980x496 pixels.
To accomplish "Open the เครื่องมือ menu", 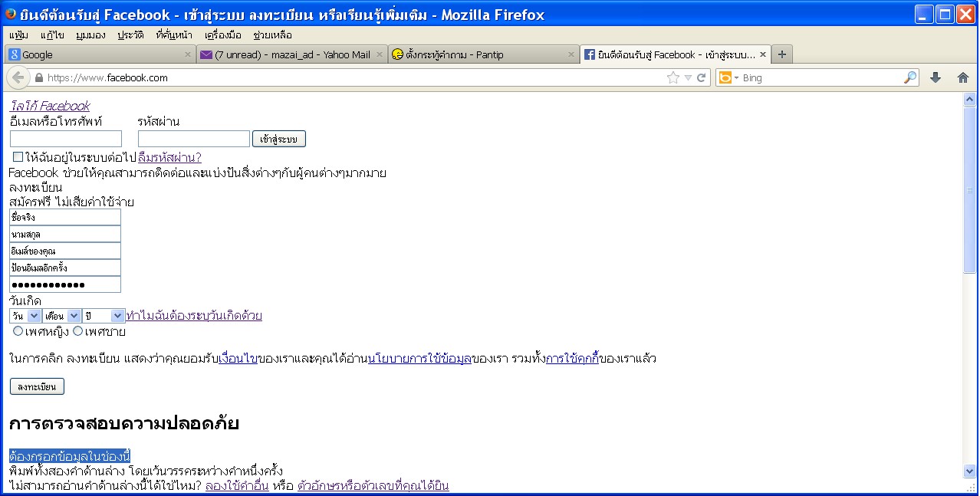I will coord(223,35).
